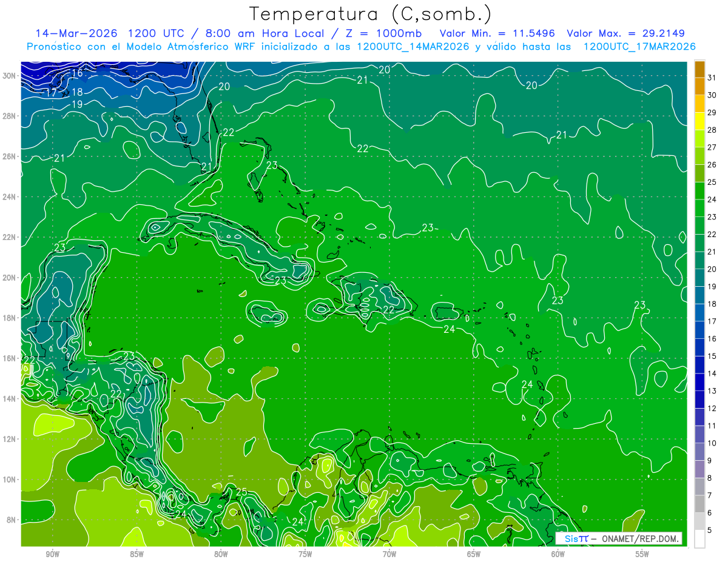
Task: Click the 85W longitude axis label
Action: pyautogui.click(x=136, y=554)
